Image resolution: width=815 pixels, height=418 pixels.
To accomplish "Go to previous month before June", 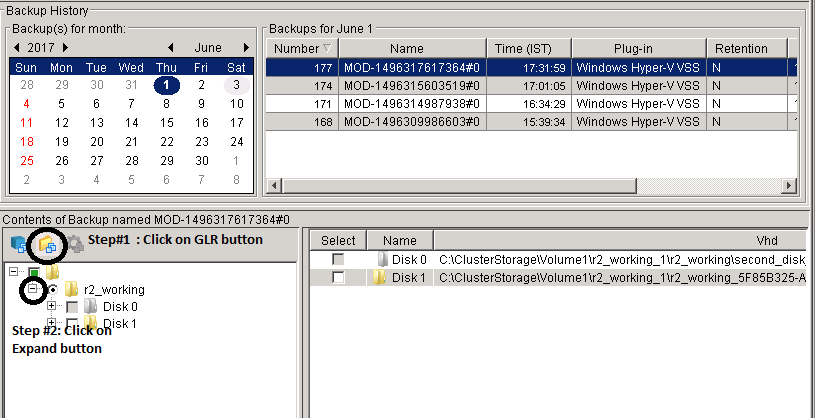I will click(x=170, y=48).
